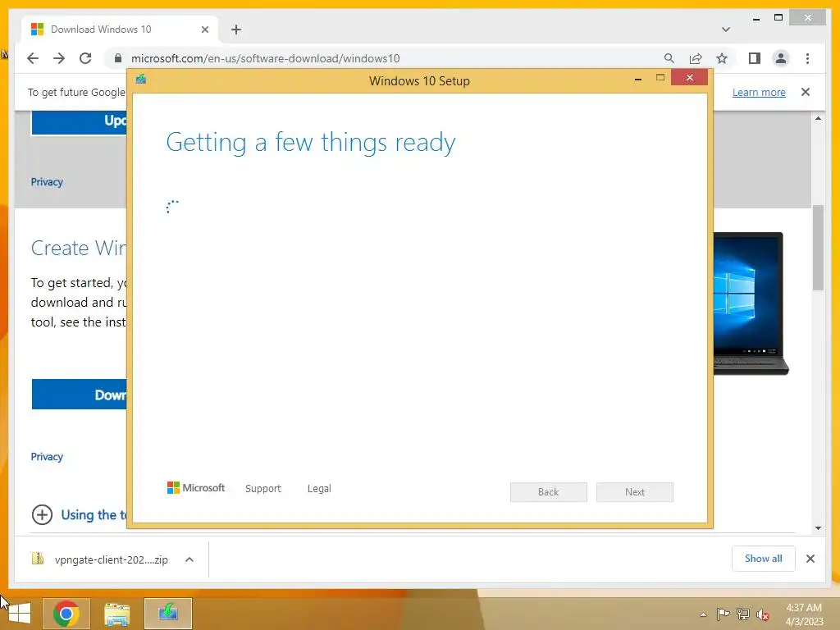Minimize the Windows 10 Setup window
The width and height of the screenshot is (840, 630).
pos(638,79)
